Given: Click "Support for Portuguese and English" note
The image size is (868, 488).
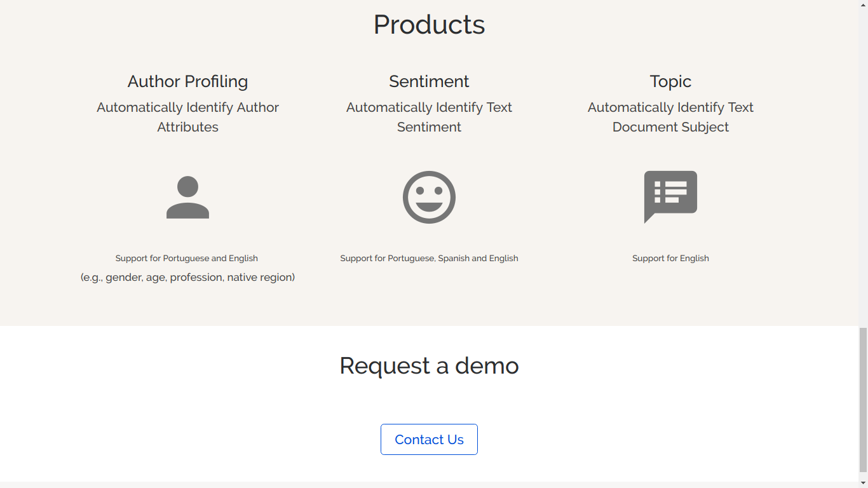Looking at the screenshot, I should pos(186,258).
